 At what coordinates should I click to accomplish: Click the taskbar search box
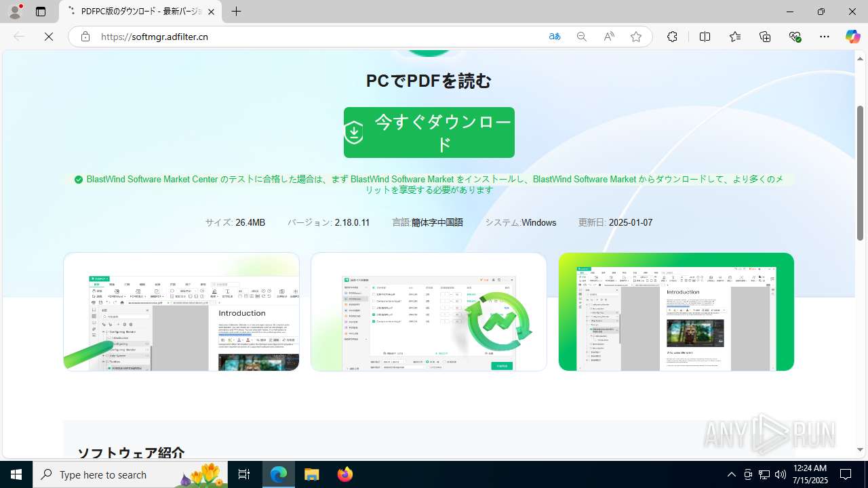coord(130,474)
